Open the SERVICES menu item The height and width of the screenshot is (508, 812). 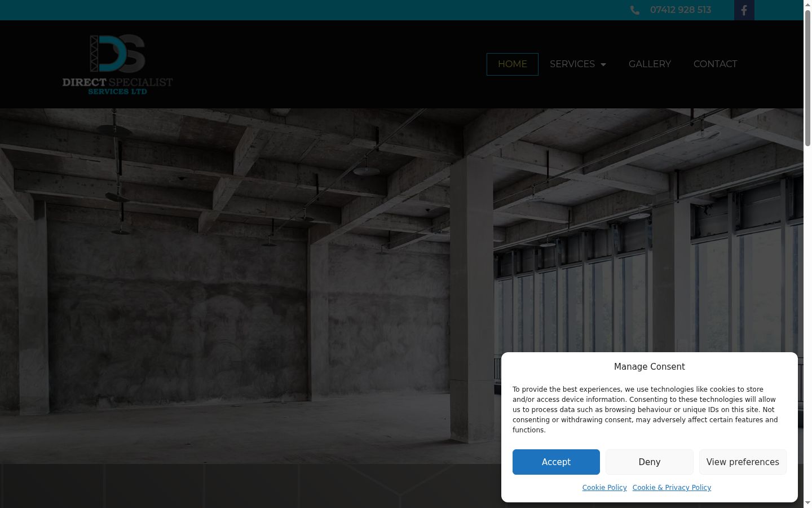click(x=572, y=64)
